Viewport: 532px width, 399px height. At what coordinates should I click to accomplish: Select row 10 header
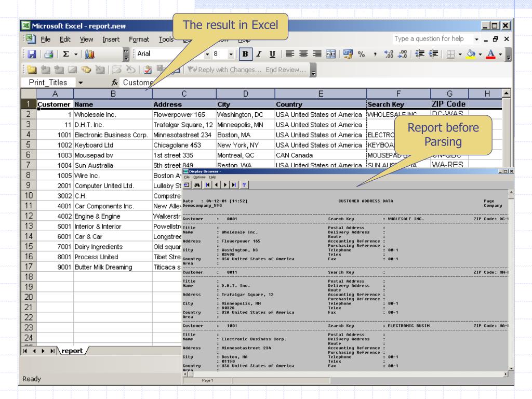(29, 196)
